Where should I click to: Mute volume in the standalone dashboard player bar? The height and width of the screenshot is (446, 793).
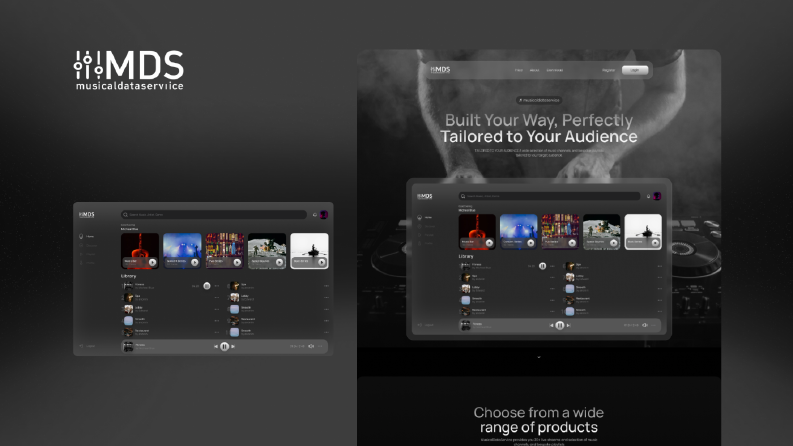tap(311, 346)
